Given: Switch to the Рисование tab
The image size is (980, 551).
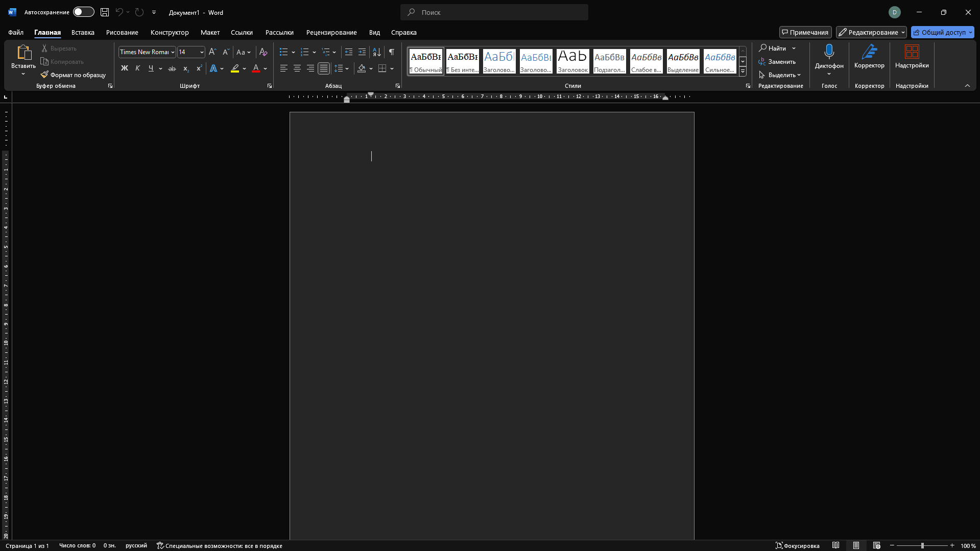Looking at the screenshot, I should coord(122,32).
